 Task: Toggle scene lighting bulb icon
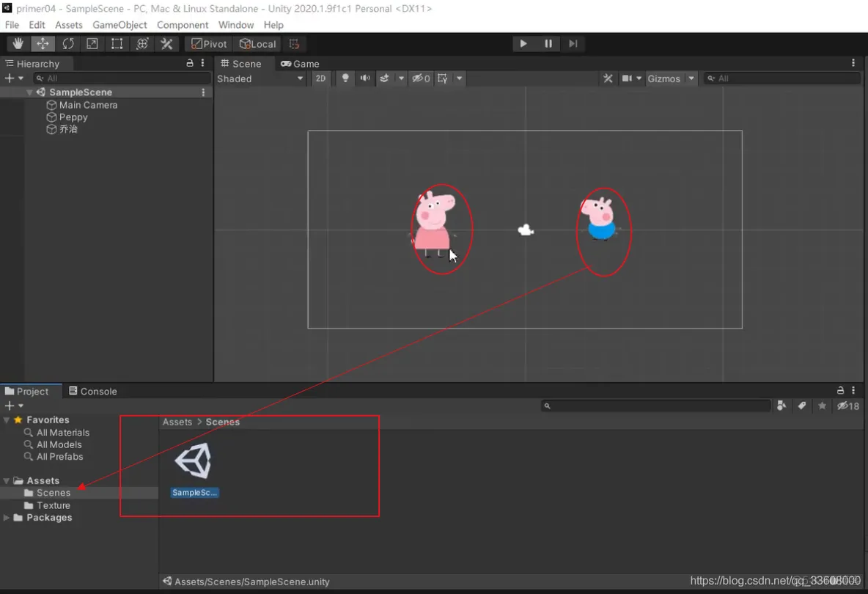coord(345,78)
